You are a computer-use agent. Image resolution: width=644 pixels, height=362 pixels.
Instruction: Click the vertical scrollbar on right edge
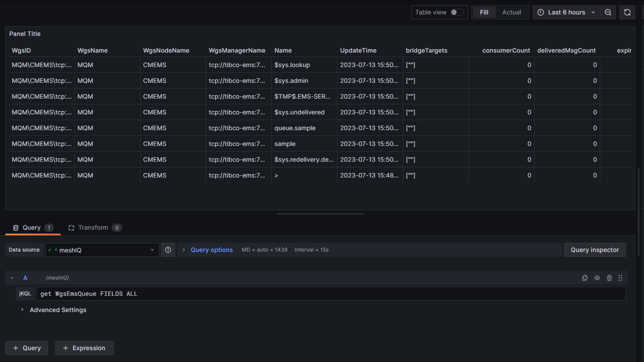[639, 213]
